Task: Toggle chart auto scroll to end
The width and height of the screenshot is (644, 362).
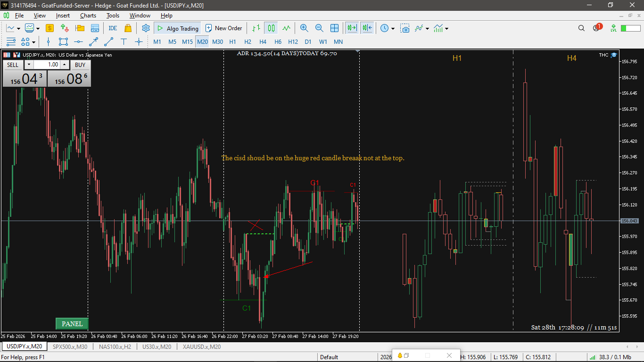Action: click(352, 28)
